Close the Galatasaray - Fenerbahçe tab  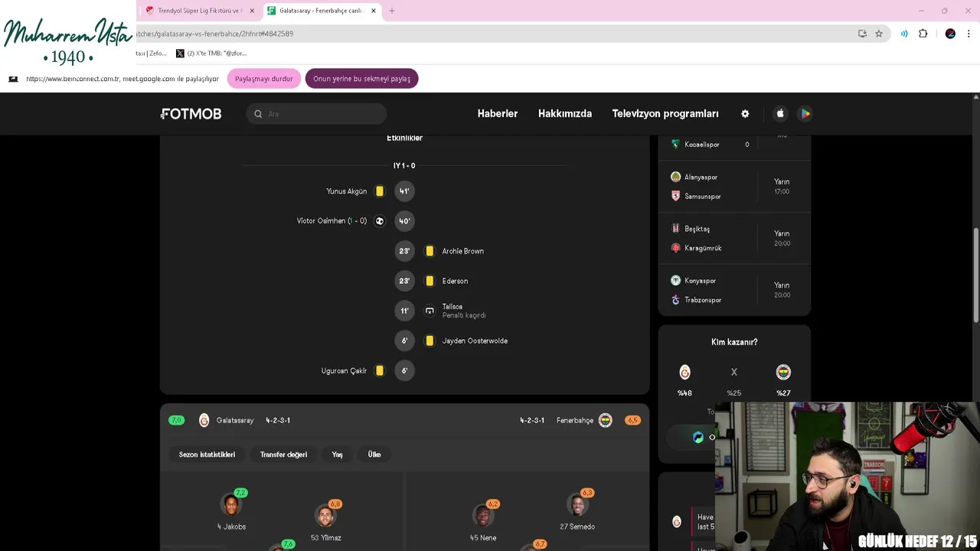374,11
